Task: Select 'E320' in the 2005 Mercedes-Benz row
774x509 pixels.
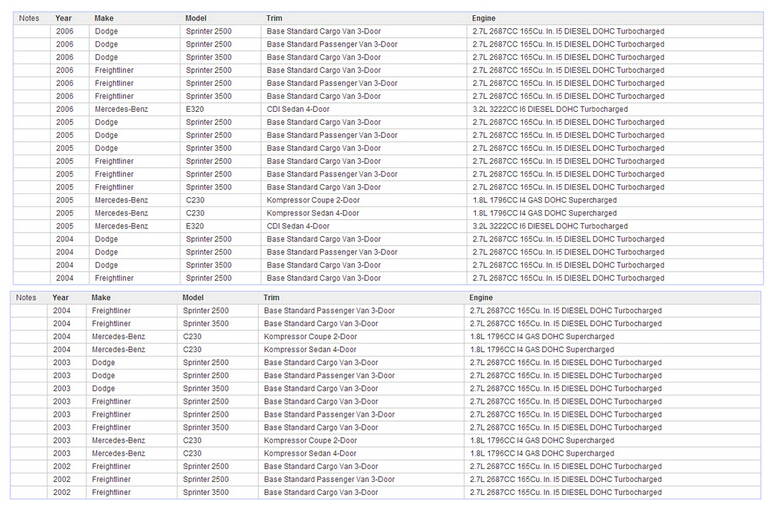Action: pyautogui.click(x=194, y=226)
